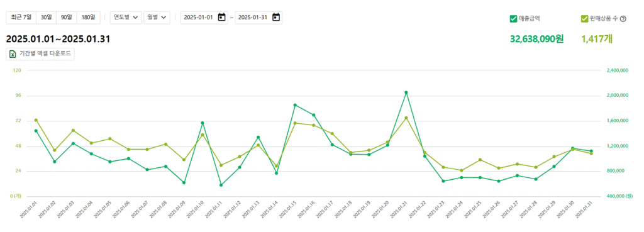The height and width of the screenshot is (232, 644).
Task: Uncheck the 매출금액 checkbox
Action: [x=513, y=18]
